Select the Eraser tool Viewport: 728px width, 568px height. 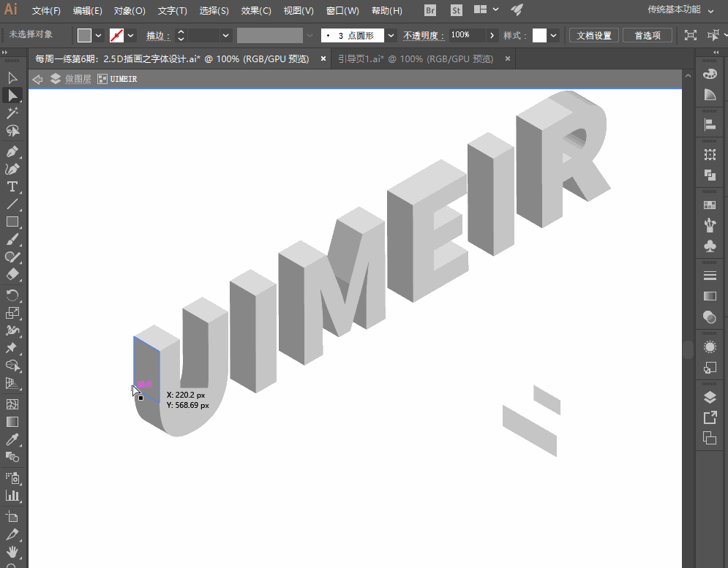coord(12,274)
